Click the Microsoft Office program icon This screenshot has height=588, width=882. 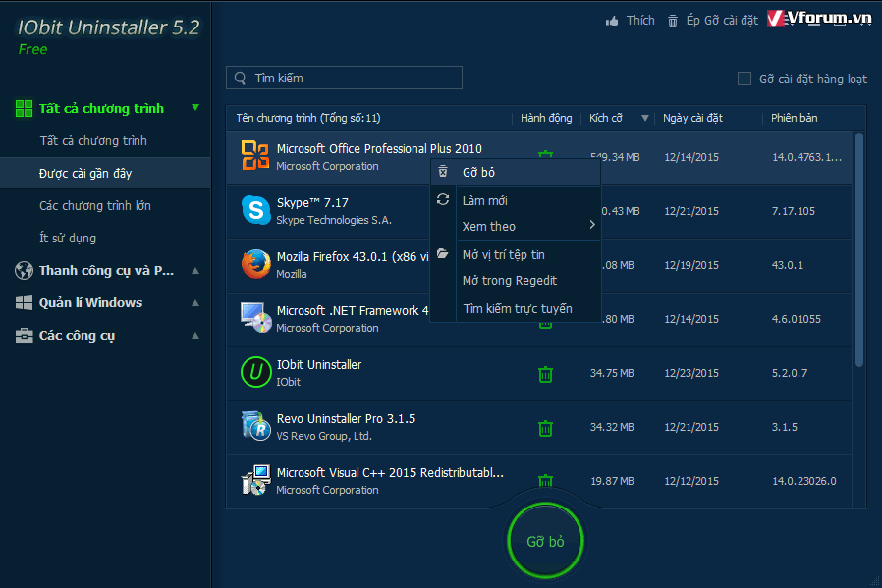click(255, 155)
